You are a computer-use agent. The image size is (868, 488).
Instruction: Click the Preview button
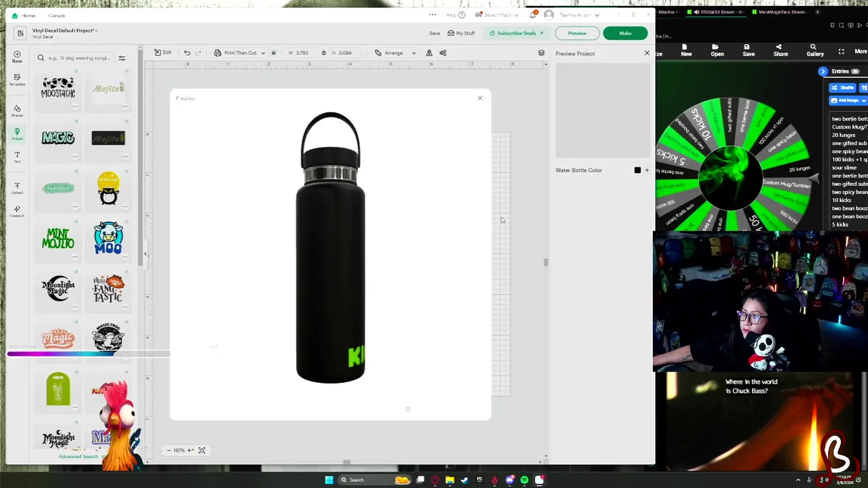(x=577, y=33)
